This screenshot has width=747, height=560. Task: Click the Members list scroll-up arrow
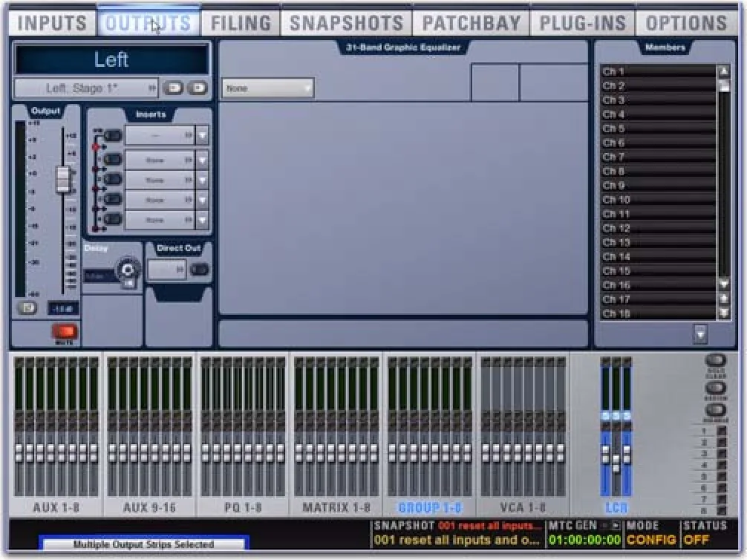coord(724,71)
